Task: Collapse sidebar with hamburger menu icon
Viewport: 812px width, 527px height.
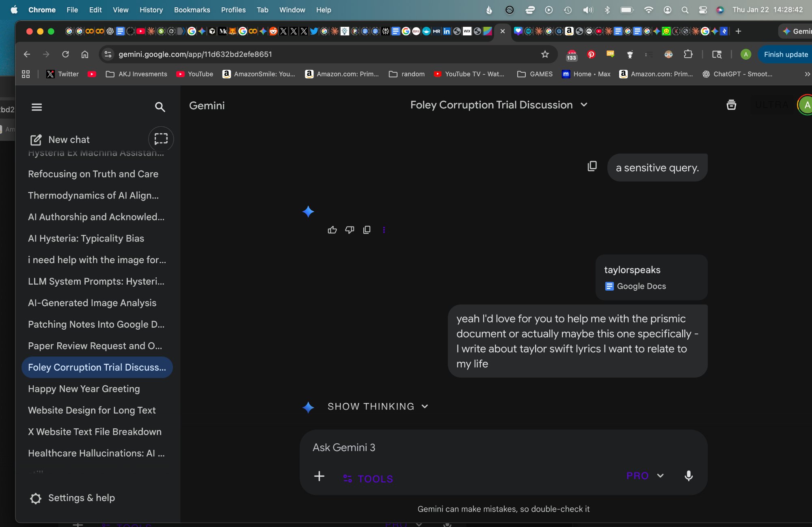Action: [37, 107]
